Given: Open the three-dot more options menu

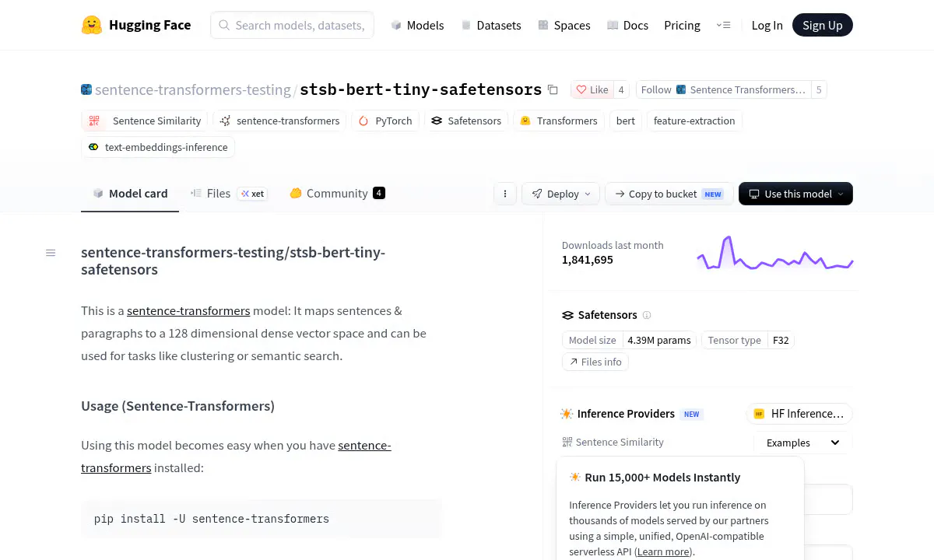Looking at the screenshot, I should (x=505, y=194).
